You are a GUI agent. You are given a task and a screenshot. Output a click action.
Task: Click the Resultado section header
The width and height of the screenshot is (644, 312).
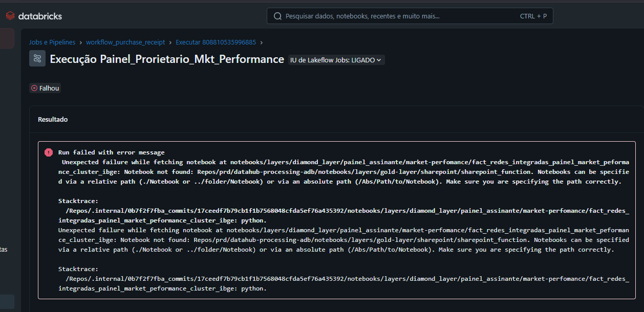(53, 119)
